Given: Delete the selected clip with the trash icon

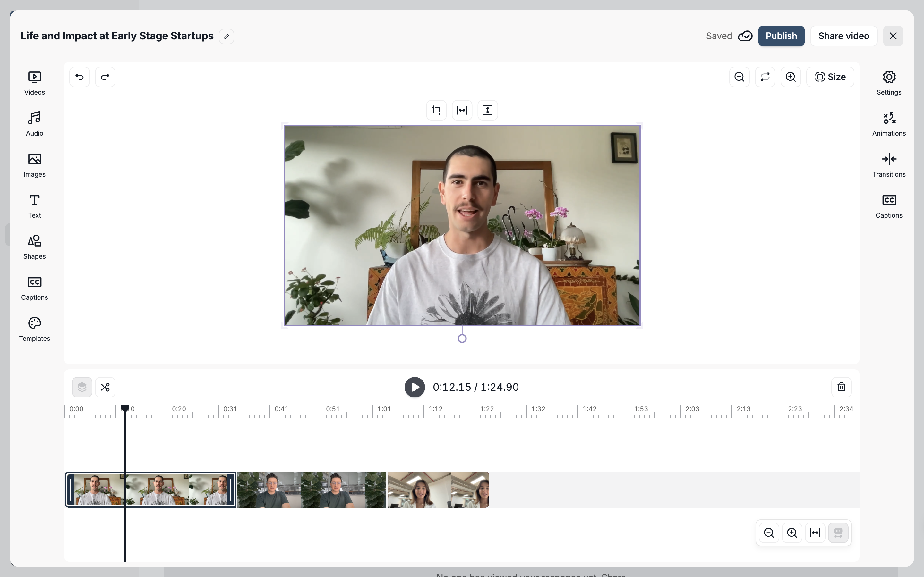Looking at the screenshot, I should (x=841, y=387).
